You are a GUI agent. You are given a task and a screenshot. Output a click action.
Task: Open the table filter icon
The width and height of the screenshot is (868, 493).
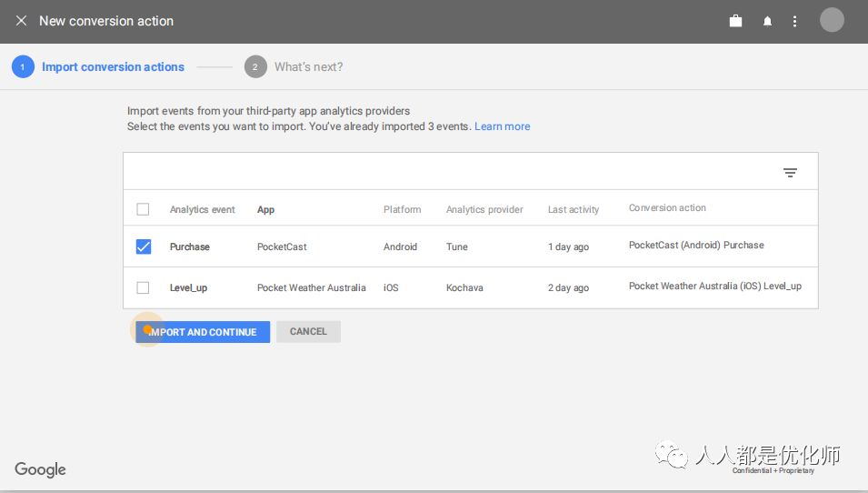coord(790,173)
